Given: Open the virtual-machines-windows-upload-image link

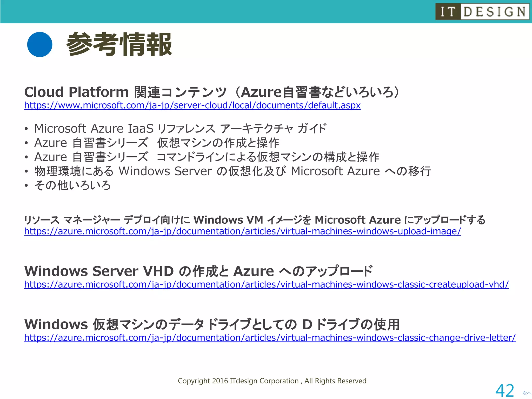Looking at the screenshot, I should 243,231.
